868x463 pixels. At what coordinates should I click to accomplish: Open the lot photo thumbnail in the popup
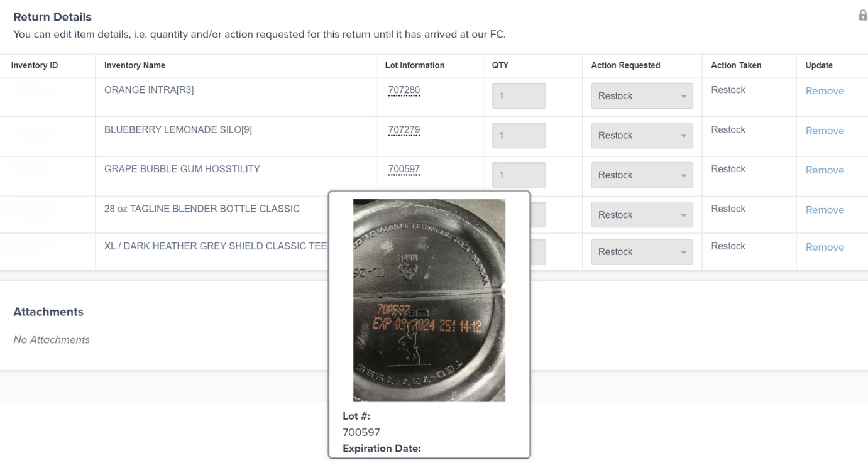pos(429,300)
